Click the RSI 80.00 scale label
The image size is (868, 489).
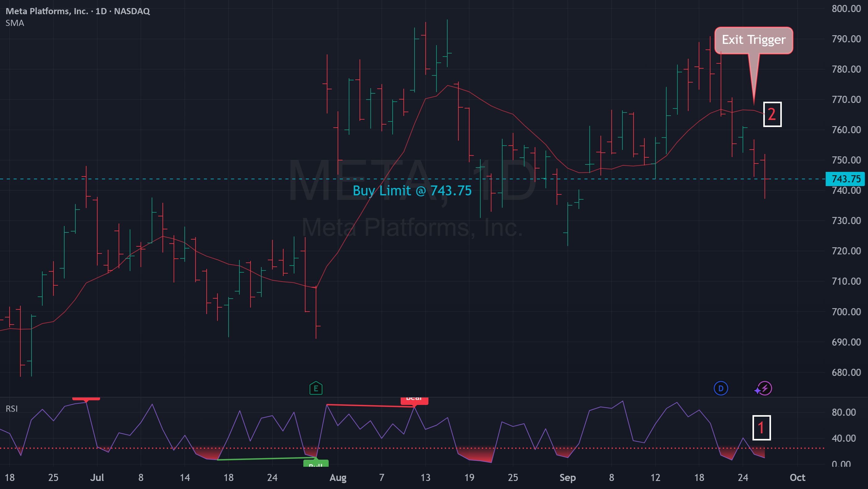(x=843, y=412)
